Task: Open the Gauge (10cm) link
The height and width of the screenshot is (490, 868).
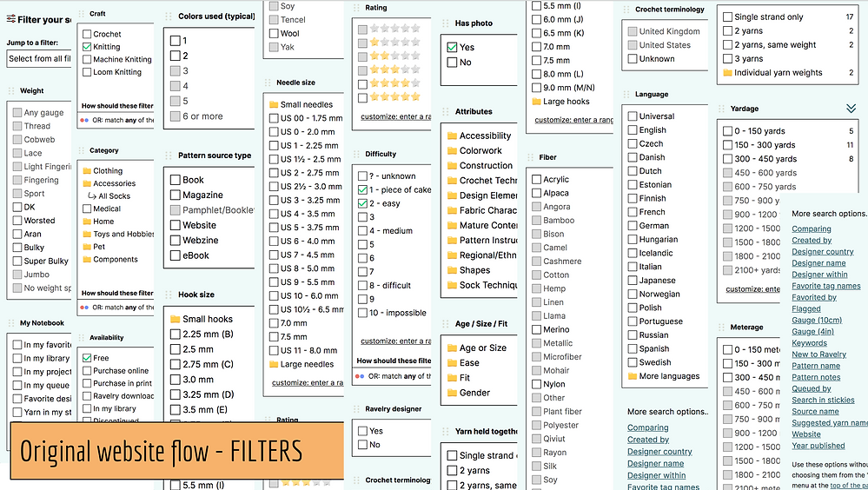Action: 817,320
